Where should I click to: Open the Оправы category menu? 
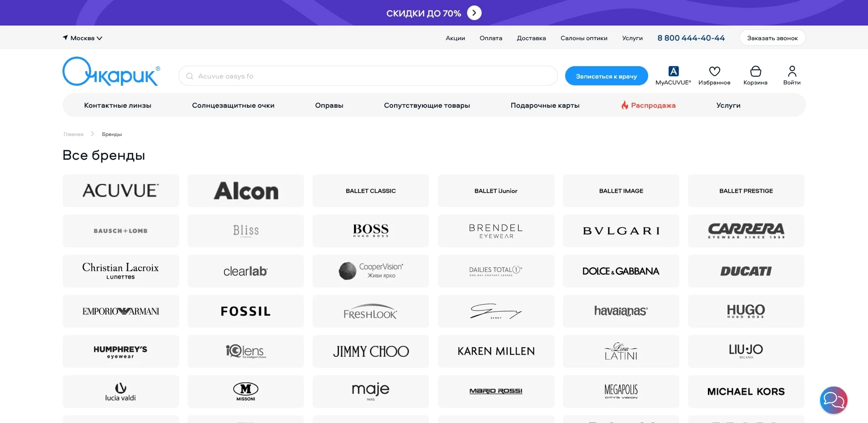point(329,105)
